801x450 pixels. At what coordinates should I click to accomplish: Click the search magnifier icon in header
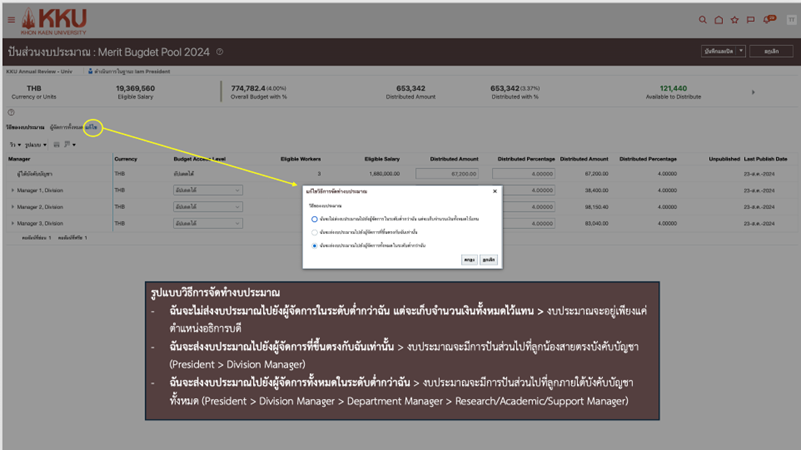point(703,20)
